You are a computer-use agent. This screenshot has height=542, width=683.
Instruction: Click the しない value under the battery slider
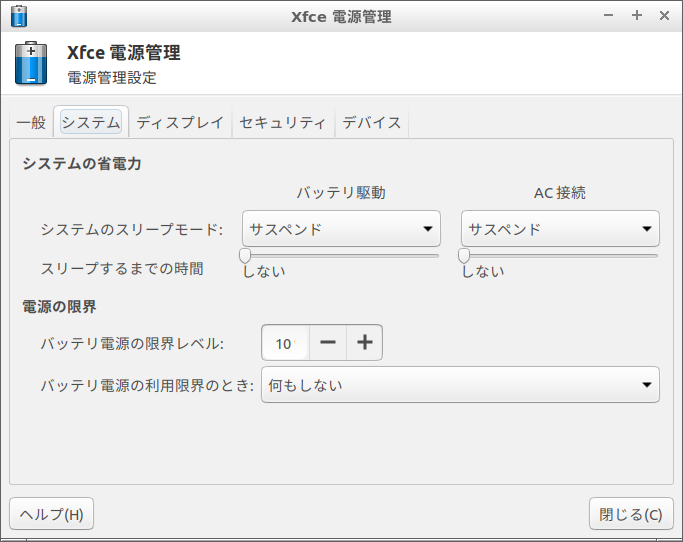[264, 271]
